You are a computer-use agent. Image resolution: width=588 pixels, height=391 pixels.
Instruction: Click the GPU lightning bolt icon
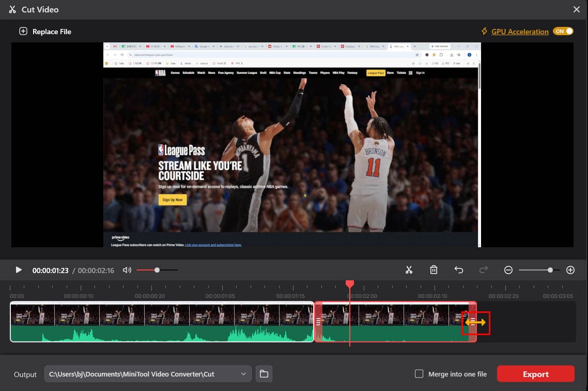484,31
